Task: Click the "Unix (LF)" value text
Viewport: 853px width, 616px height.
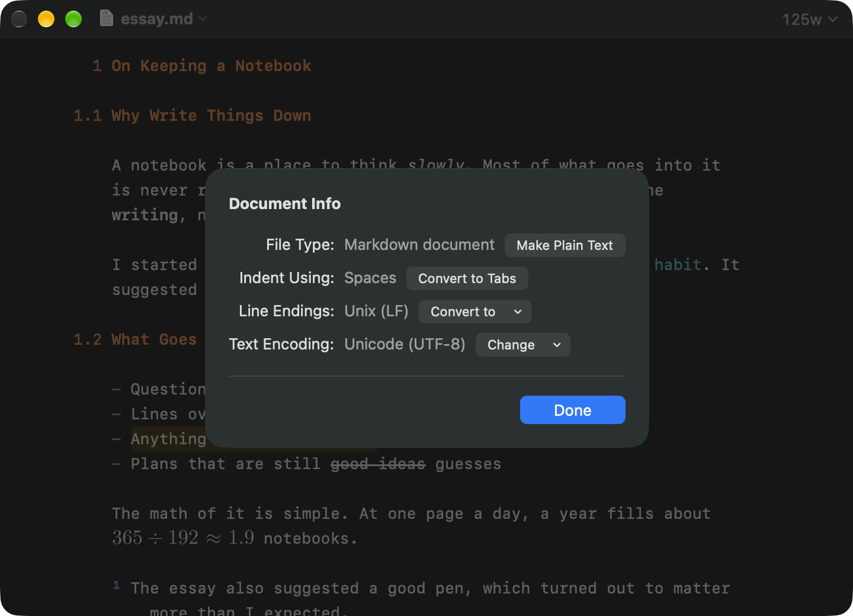Action: 376,311
